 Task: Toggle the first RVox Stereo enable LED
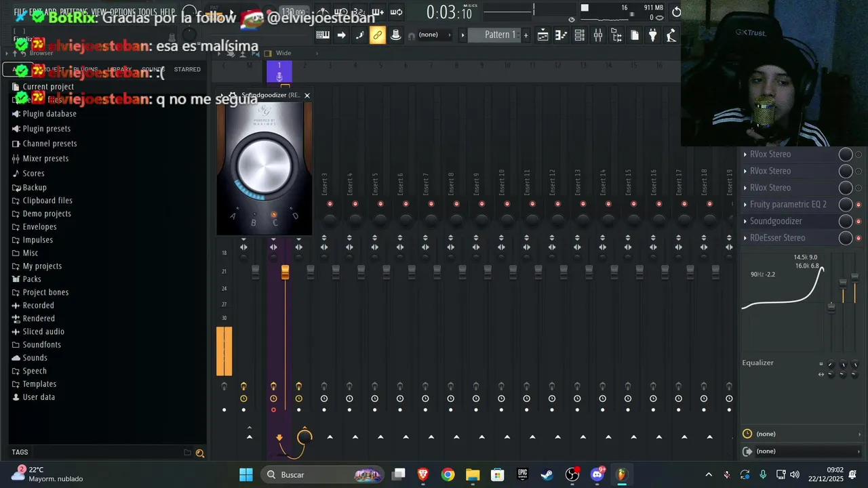pyautogui.click(x=859, y=155)
